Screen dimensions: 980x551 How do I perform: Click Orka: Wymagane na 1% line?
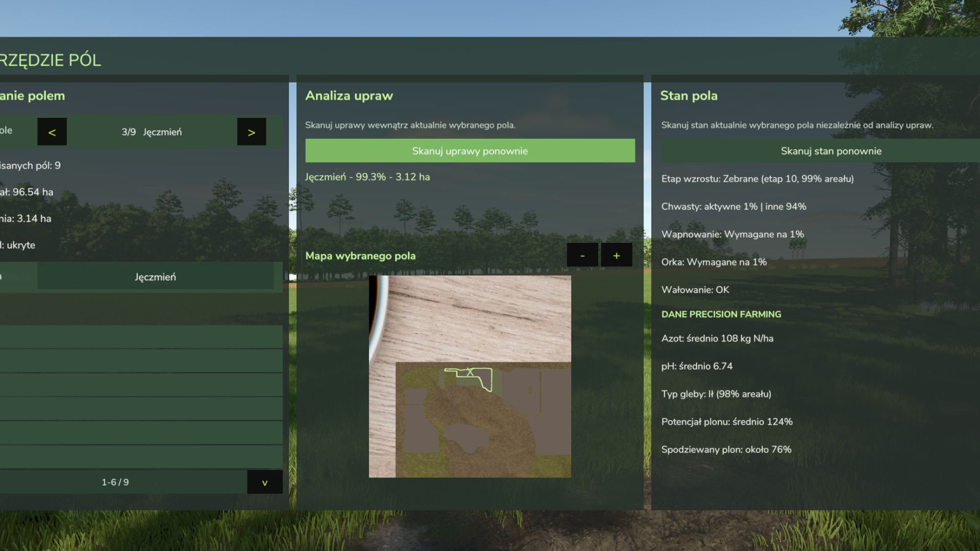click(x=714, y=262)
